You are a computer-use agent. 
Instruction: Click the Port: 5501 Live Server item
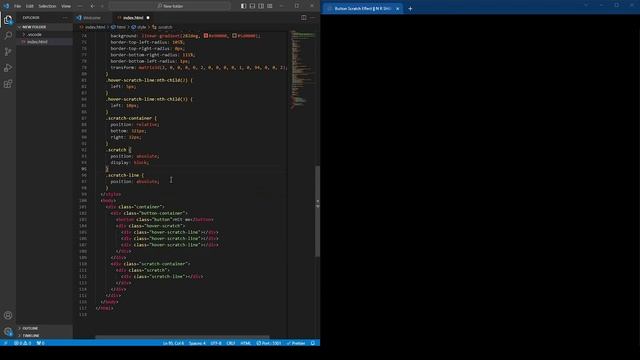coord(269,343)
